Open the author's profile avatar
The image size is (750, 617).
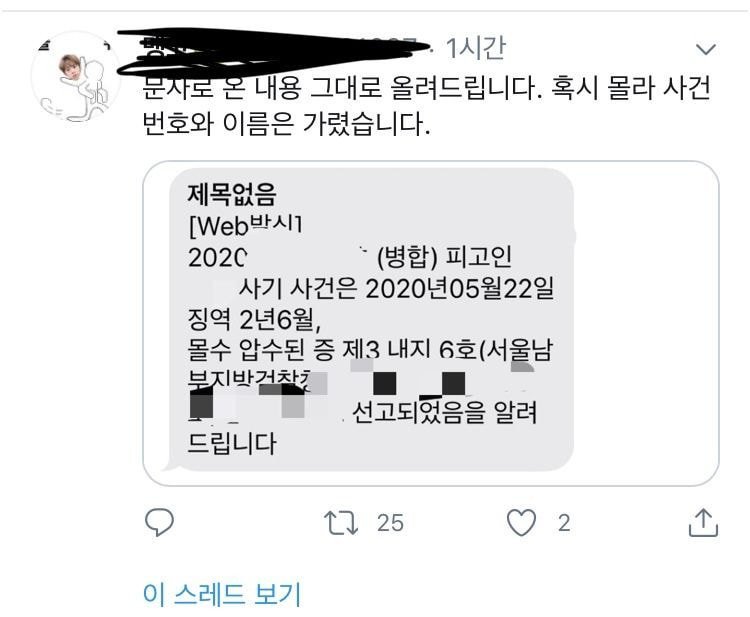tap(77, 77)
